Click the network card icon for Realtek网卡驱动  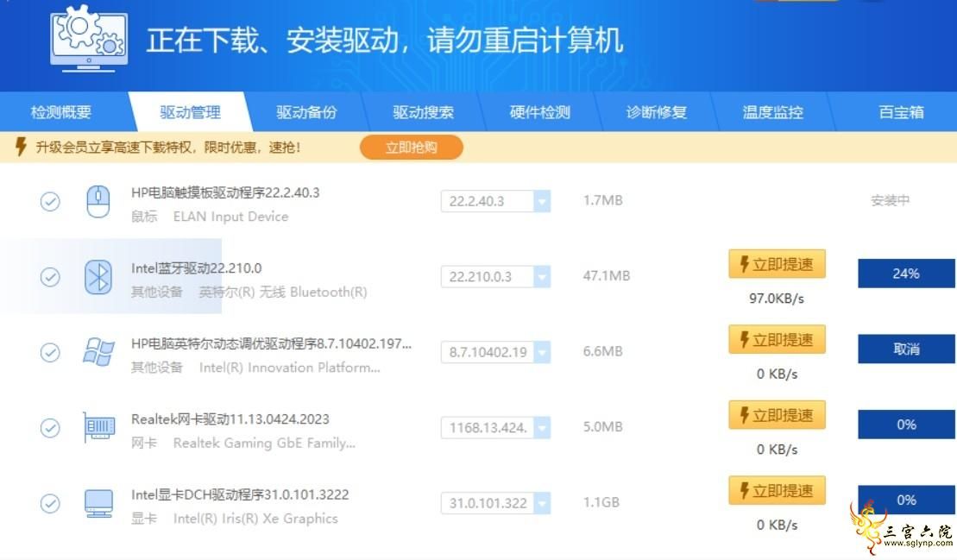click(x=98, y=427)
